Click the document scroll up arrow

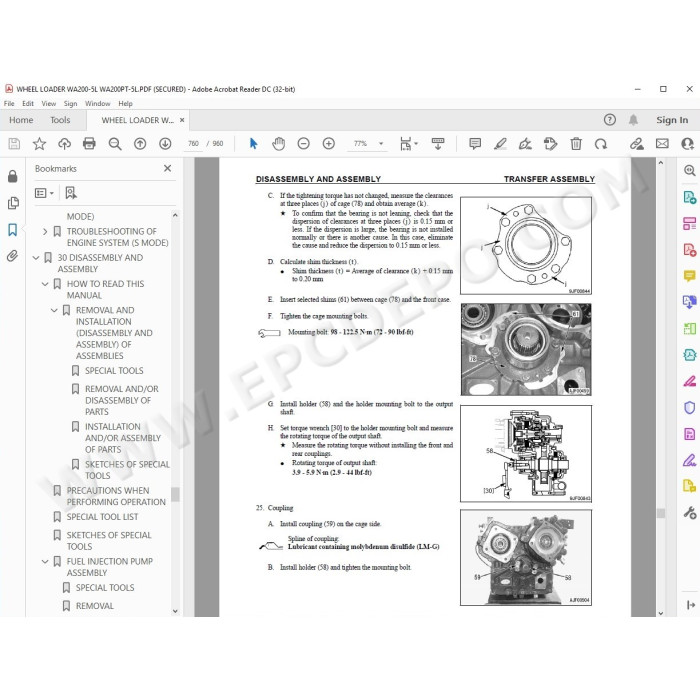(661, 163)
